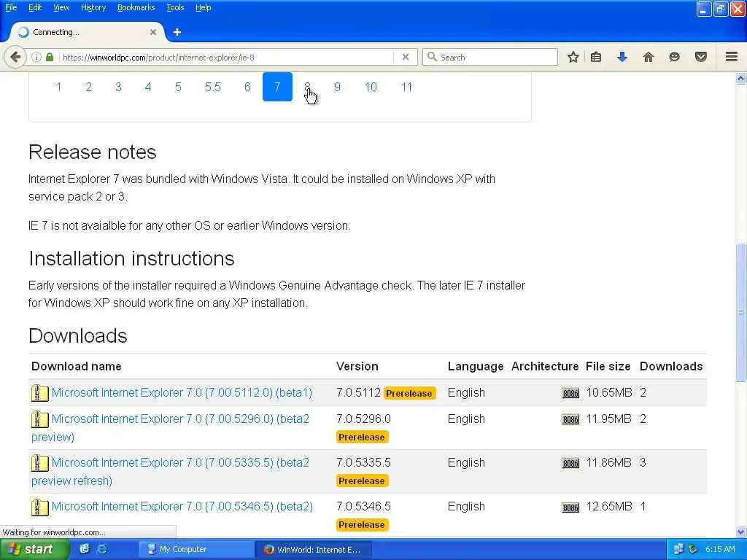Click the search magnifier icon
The image size is (747, 560).
tap(432, 57)
